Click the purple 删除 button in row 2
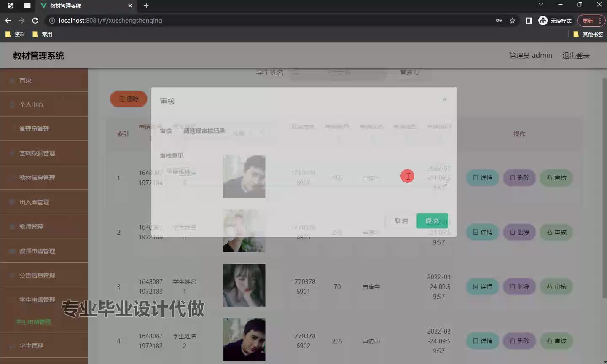The width and height of the screenshot is (607, 364). [519, 232]
